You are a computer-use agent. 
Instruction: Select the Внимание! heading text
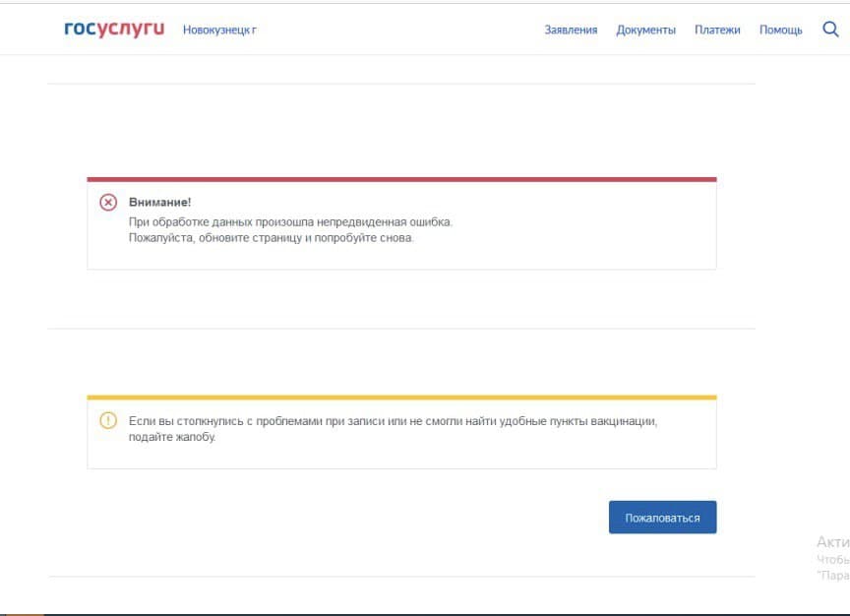[x=160, y=203]
